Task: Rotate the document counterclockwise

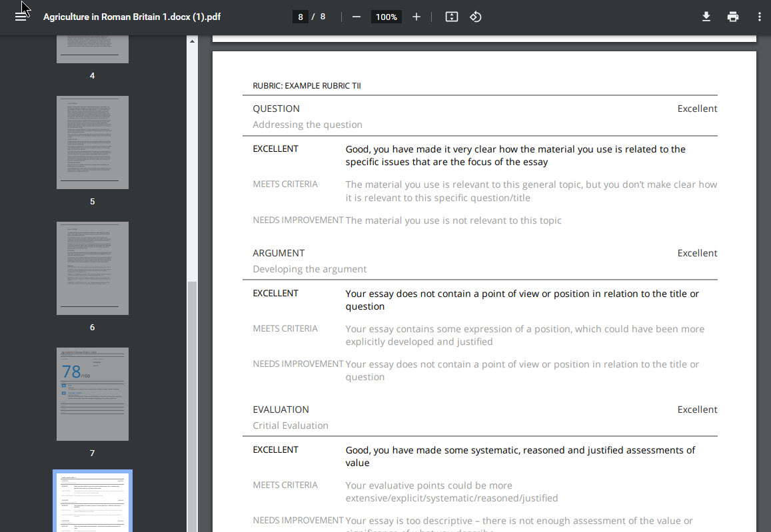Action: [475, 17]
